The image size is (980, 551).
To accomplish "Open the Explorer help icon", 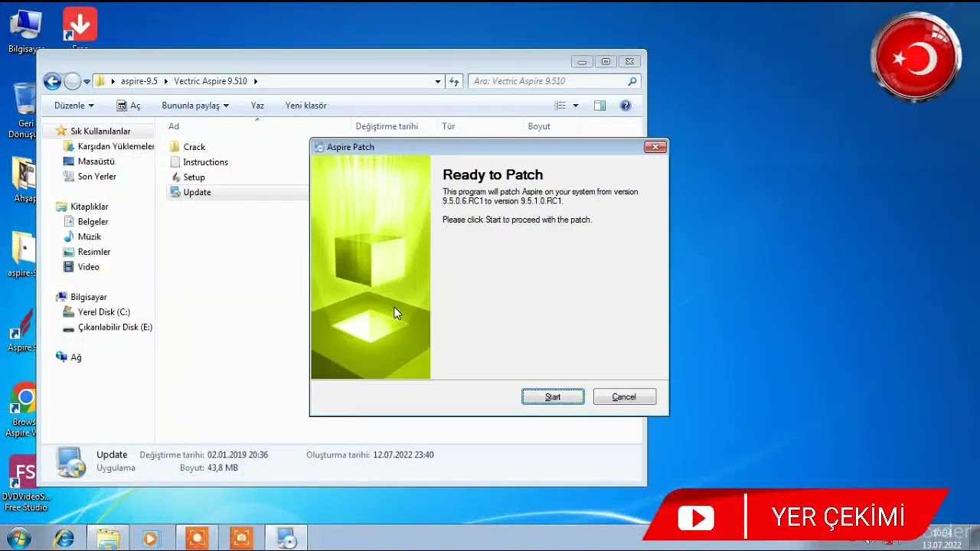I will click(626, 106).
